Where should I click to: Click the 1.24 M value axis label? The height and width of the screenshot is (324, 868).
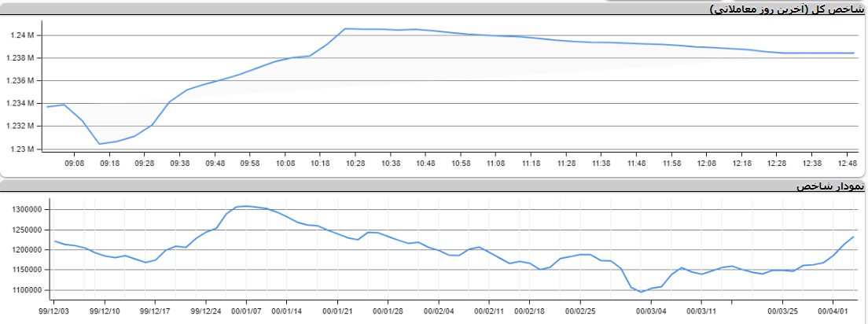(x=22, y=35)
